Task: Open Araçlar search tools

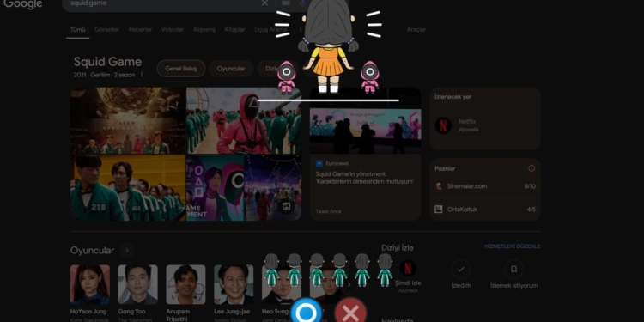Action: [x=416, y=29]
